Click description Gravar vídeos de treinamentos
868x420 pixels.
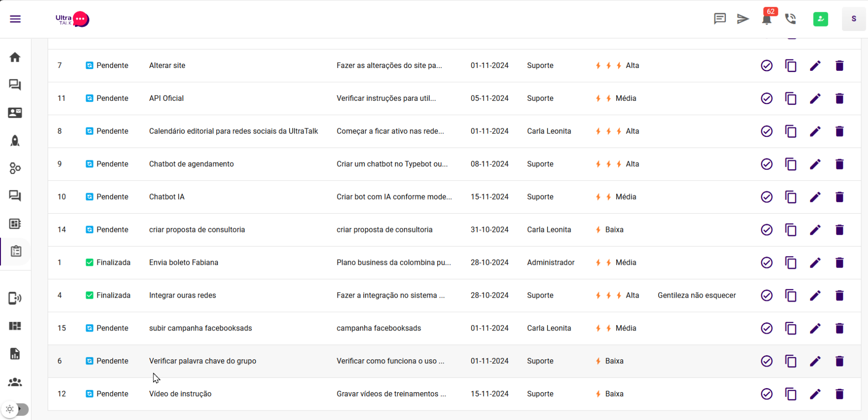pyautogui.click(x=392, y=394)
